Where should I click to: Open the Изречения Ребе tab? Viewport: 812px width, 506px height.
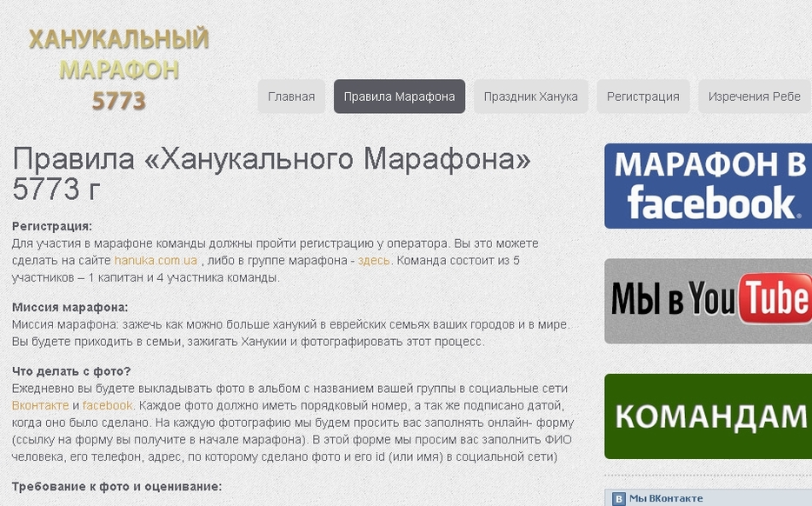(754, 97)
